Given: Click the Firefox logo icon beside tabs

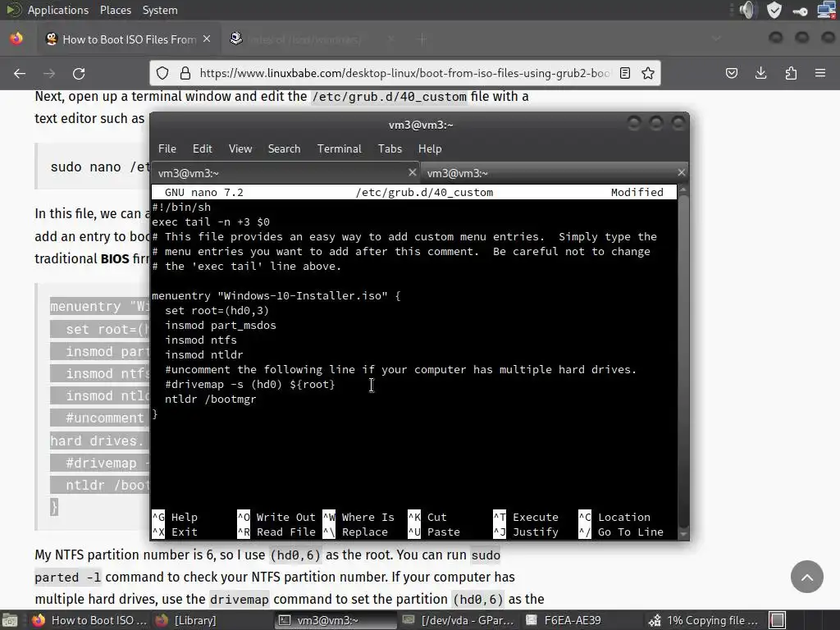Looking at the screenshot, I should [x=16, y=39].
